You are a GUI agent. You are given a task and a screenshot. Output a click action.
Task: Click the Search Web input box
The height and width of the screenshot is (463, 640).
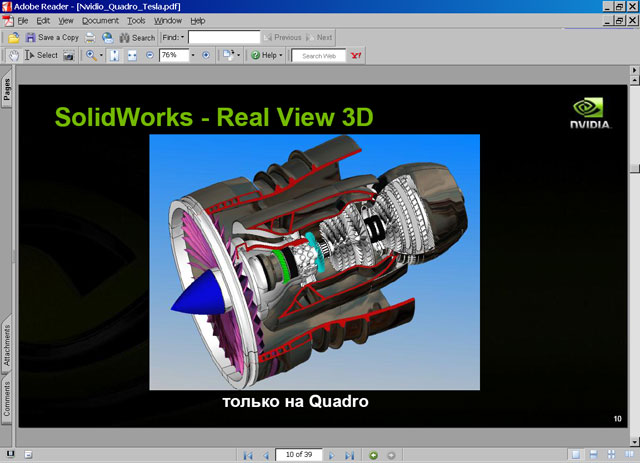click(319, 56)
